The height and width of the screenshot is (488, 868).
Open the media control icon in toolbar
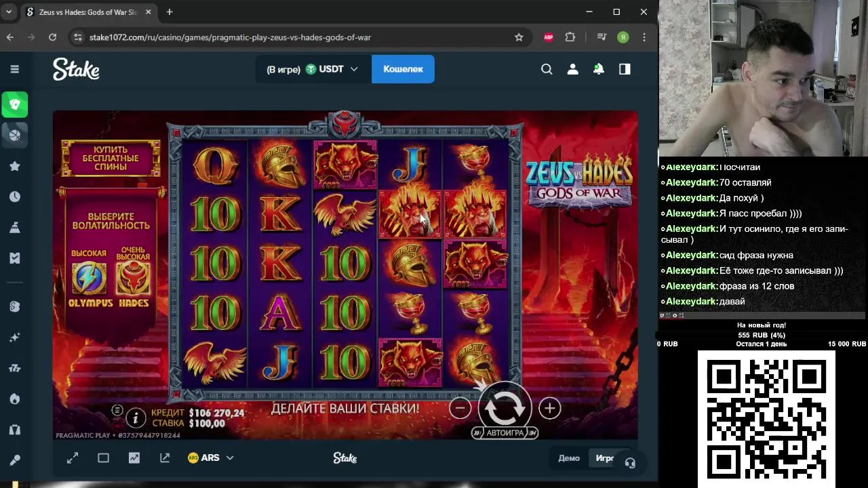click(x=601, y=37)
